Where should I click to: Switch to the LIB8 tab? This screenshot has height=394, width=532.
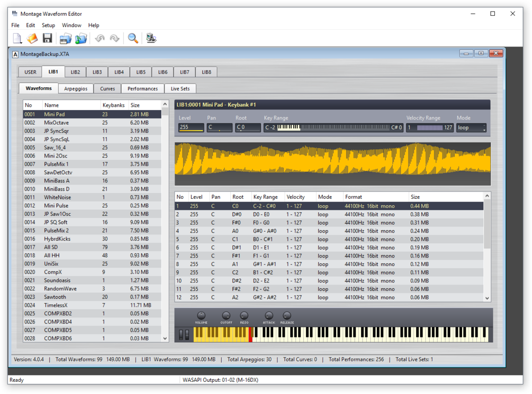[x=206, y=72]
